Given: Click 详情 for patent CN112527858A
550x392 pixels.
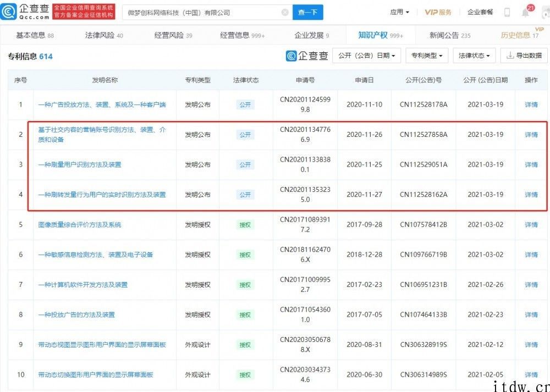Looking at the screenshot, I should (x=531, y=135).
